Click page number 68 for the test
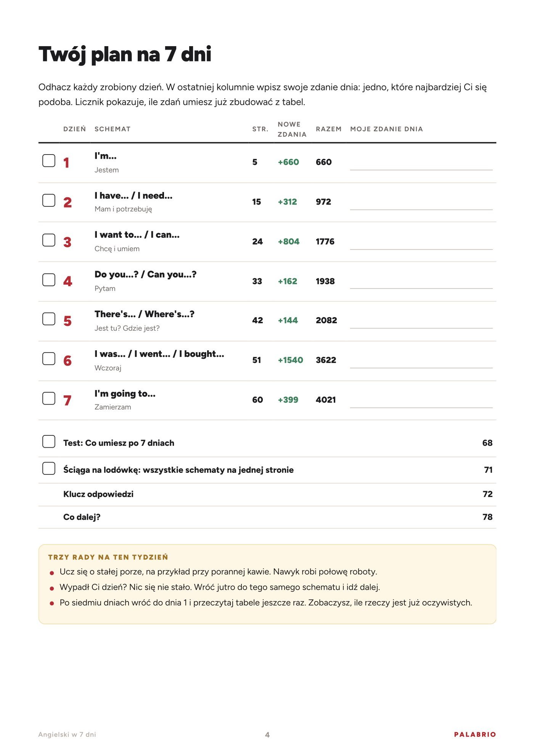This screenshot has width=534, height=756. point(487,443)
